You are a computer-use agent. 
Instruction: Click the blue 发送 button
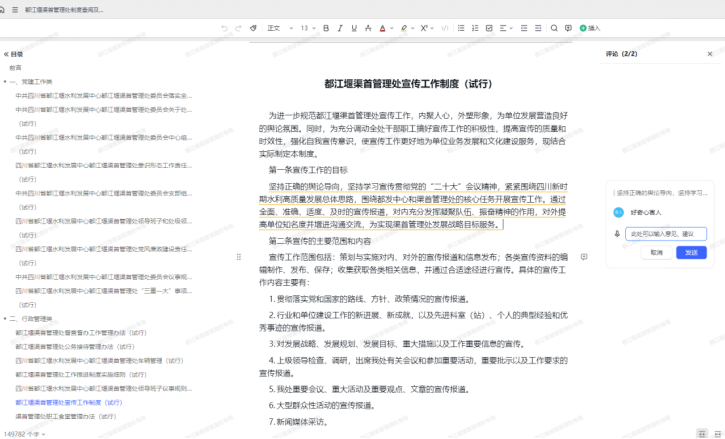(x=690, y=252)
